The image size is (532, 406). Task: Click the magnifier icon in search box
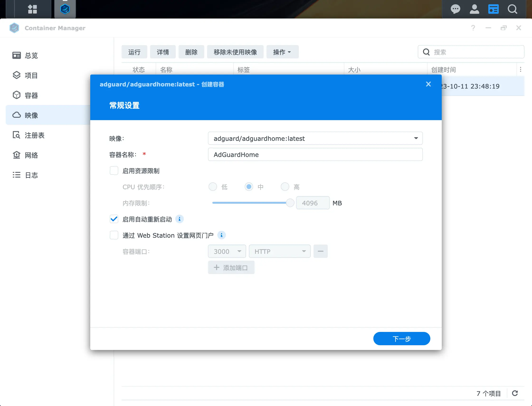(x=426, y=52)
